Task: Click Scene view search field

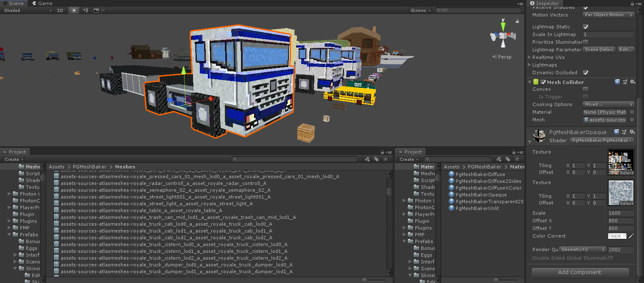Action: [479, 10]
